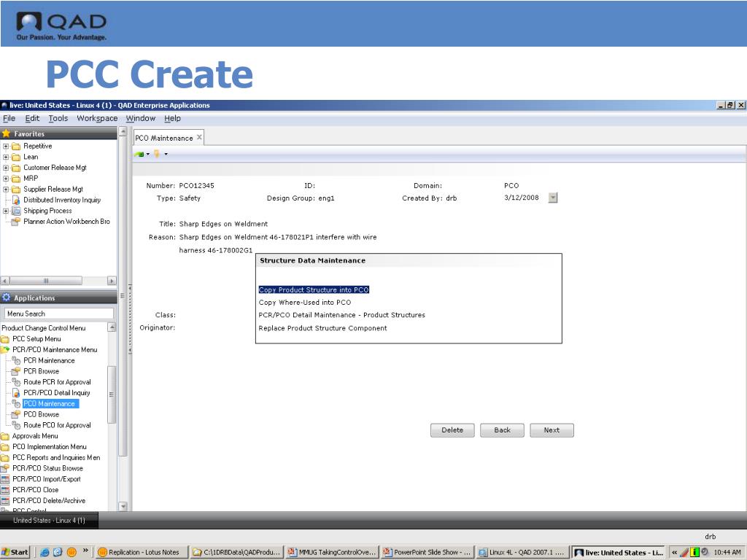747x560 pixels.
Task: Switch to Linux 4L - QAD 2007.1 taskbar button
Action: pyautogui.click(x=522, y=553)
